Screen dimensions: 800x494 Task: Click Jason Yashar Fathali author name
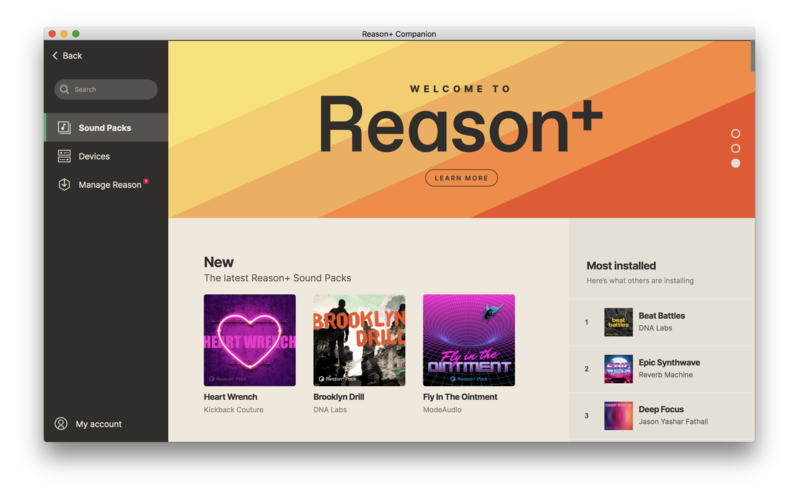673,422
